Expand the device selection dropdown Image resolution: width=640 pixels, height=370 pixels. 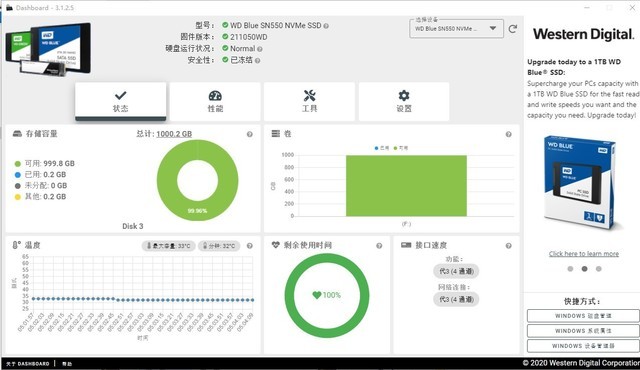pyautogui.click(x=456, y=29)
